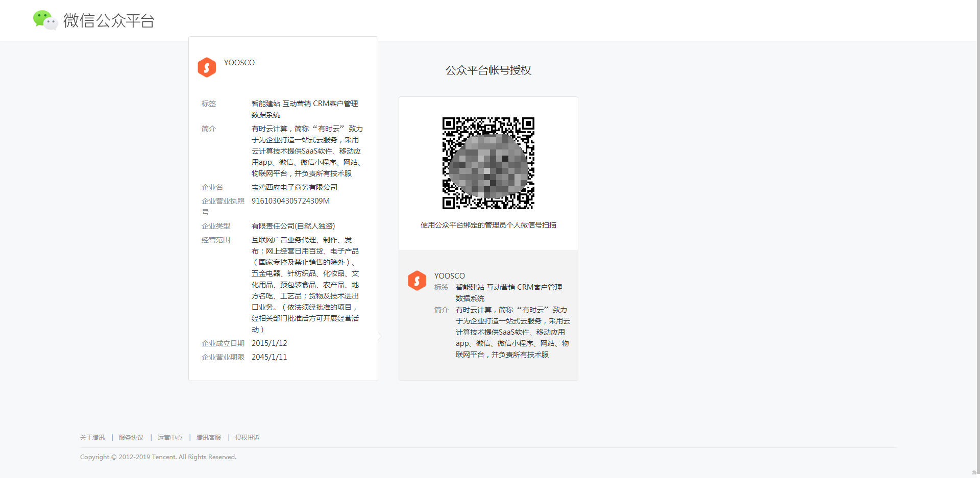The width and height of the screenshot is (980, 478).
Task: Open the 关于腾讯 footer link
Action: tap(92, 438)
